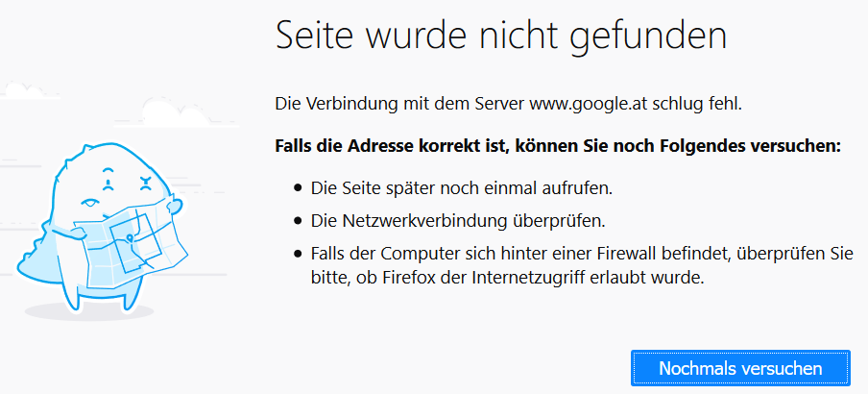The width and height of the screenshot is (868, 394).
Task: Click the map pin marker on the mascot's map
Action: click(130, 238)
